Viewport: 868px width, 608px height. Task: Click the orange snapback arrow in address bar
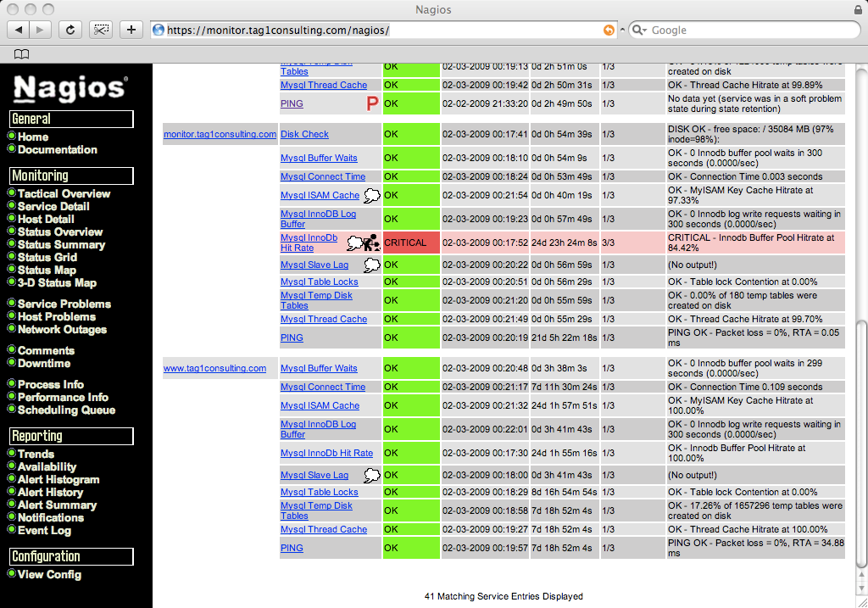tap(609, 30)
